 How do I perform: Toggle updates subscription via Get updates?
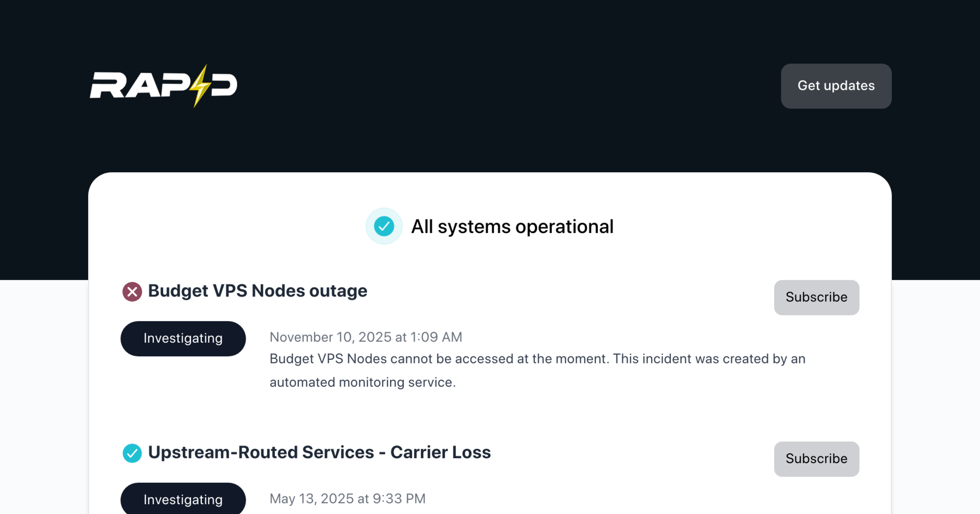pyautogui.click(x=835, y=86)
